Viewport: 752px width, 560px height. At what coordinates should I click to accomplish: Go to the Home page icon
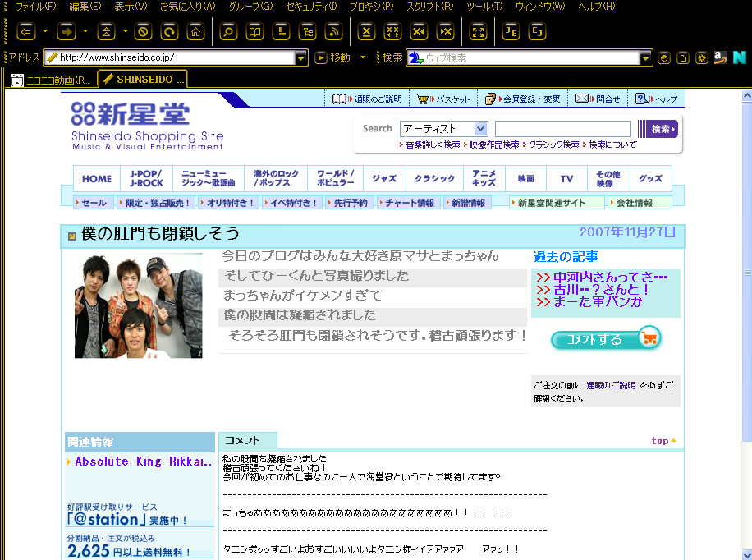pyautogui.click(x=195, y=32)
